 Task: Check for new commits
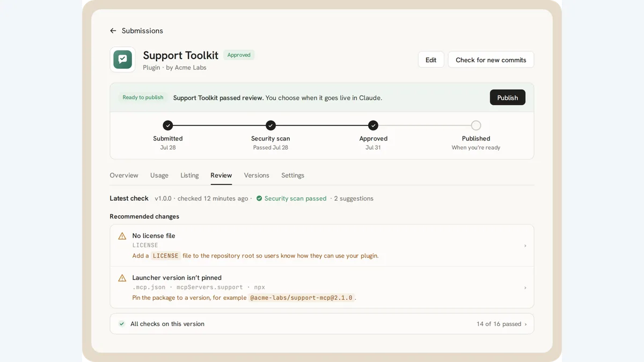[x=491, y=60]
